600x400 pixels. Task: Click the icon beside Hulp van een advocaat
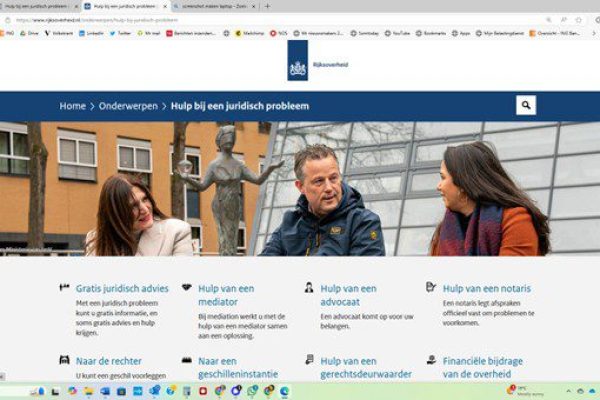click(309, 287)
